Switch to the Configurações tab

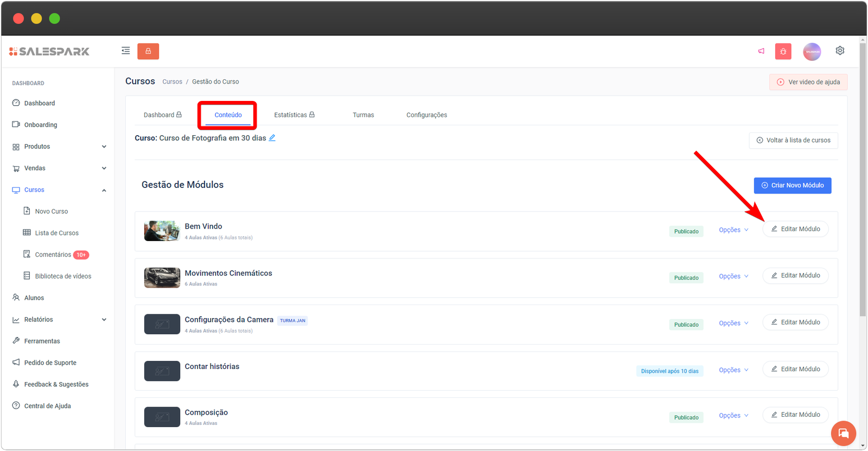click(426, 115)
